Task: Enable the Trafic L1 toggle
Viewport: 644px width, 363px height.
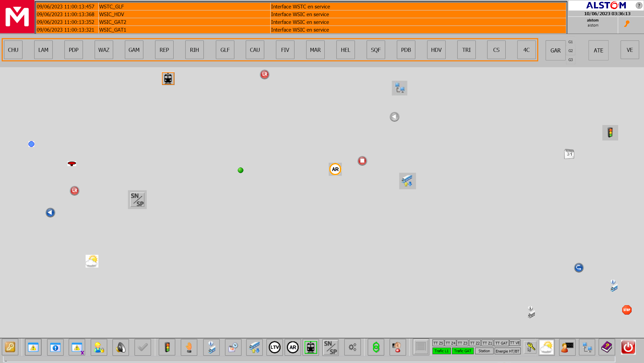Action: point(441,351)
